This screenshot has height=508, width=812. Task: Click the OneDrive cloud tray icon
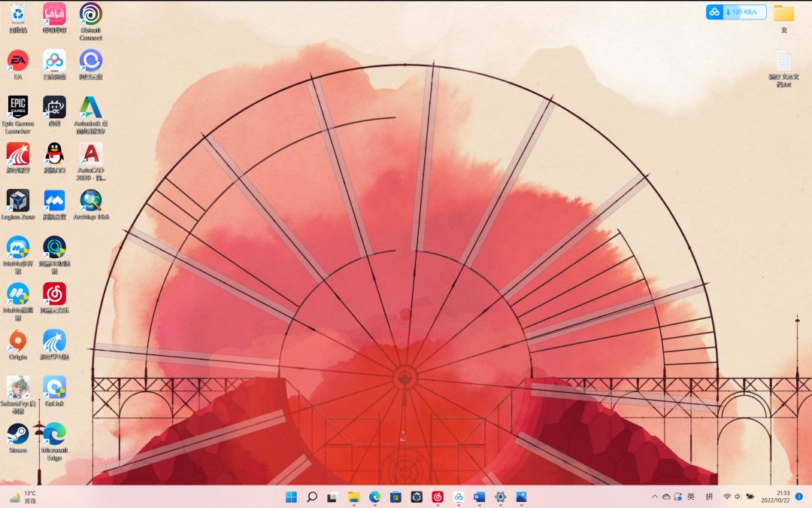point(666,497)
